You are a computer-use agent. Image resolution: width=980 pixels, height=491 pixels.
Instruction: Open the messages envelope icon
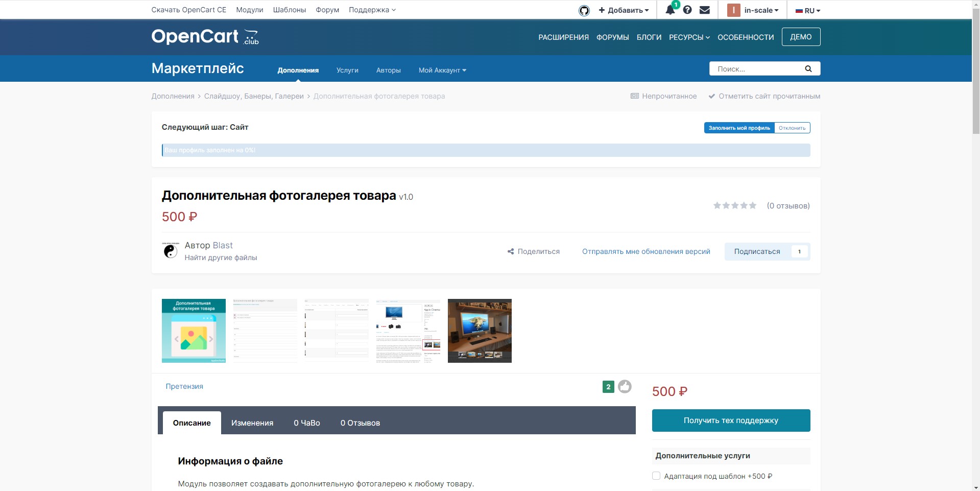705,10
